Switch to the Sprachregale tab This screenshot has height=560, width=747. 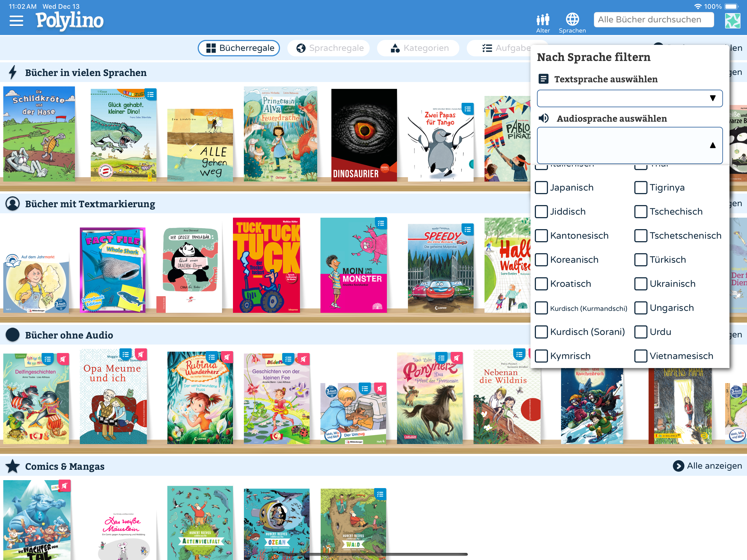coord(329,48)
